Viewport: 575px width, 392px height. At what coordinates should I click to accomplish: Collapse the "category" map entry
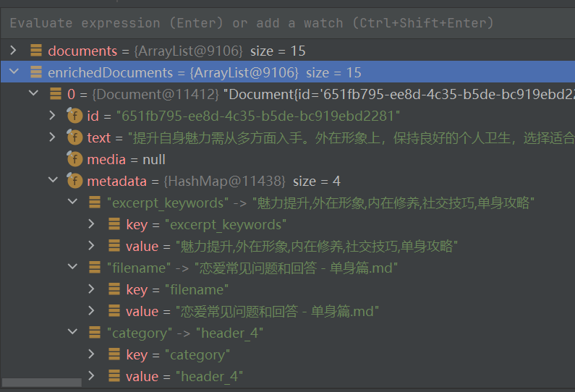click(72, 332)
